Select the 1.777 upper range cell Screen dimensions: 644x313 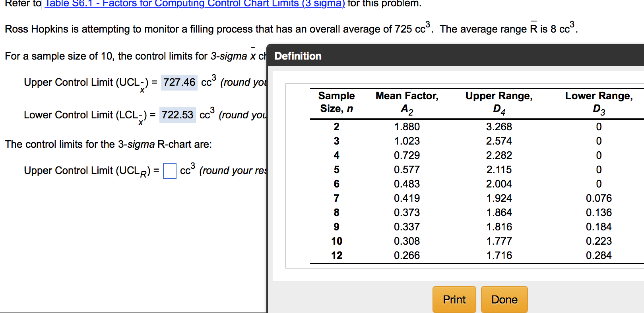[x=499, y=241]
